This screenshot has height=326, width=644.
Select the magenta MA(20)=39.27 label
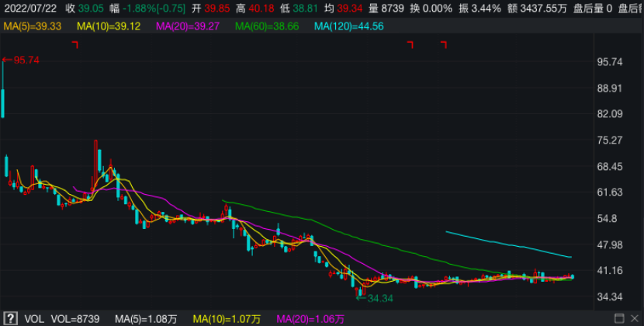(189, 26)
